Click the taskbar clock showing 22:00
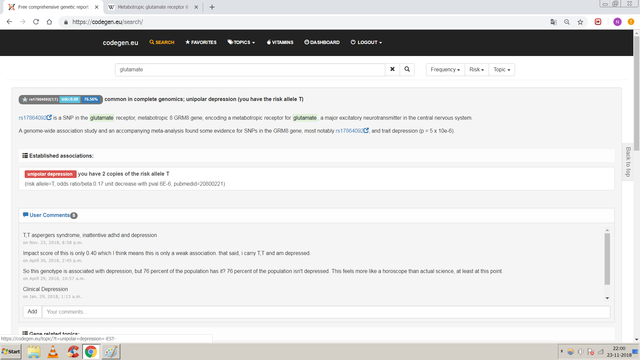This screenshot has width=640, height=360. pyautogui.click(x=619, y=351)
